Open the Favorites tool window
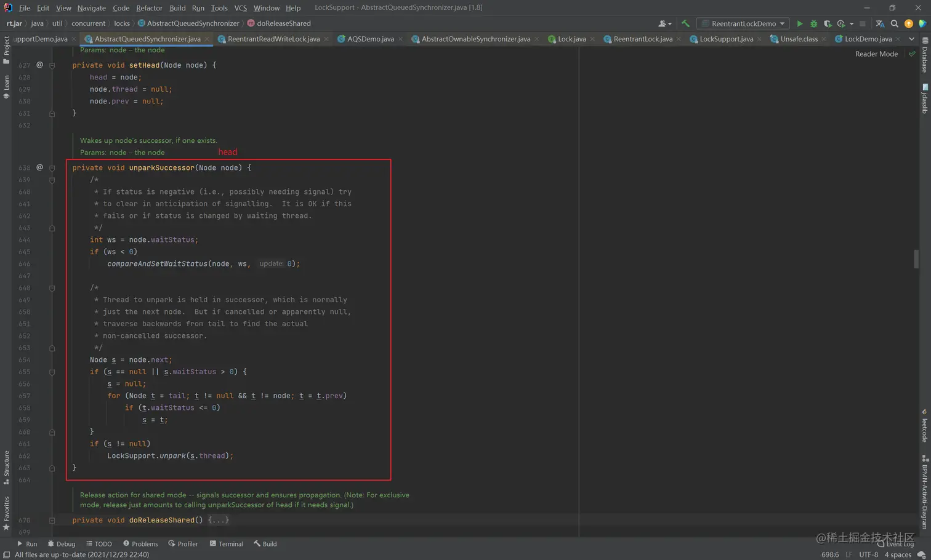The height and width of the screenshot is (560, 931). (6, 513)
